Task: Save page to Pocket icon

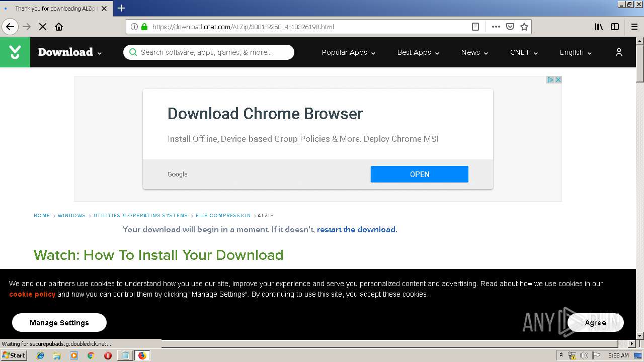Action: pos(510,27)
